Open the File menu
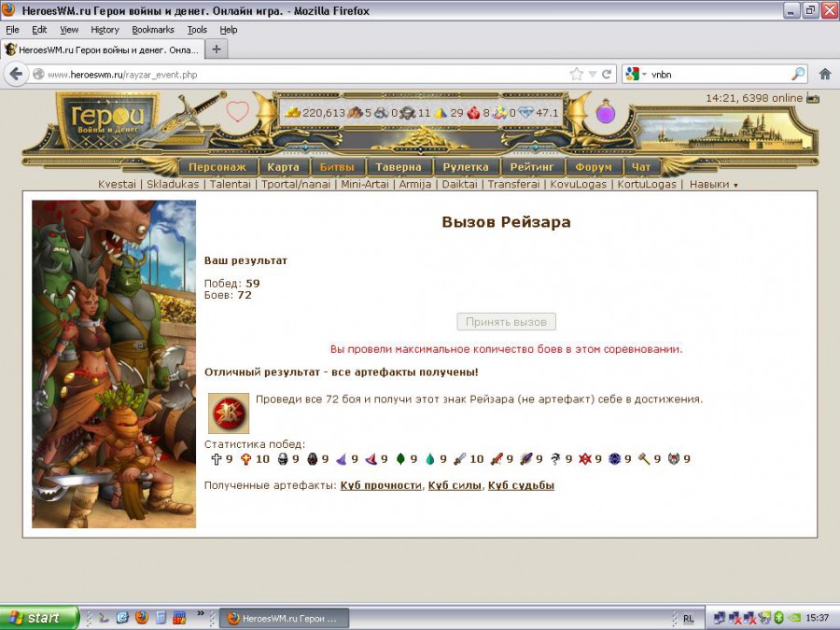 12,30
